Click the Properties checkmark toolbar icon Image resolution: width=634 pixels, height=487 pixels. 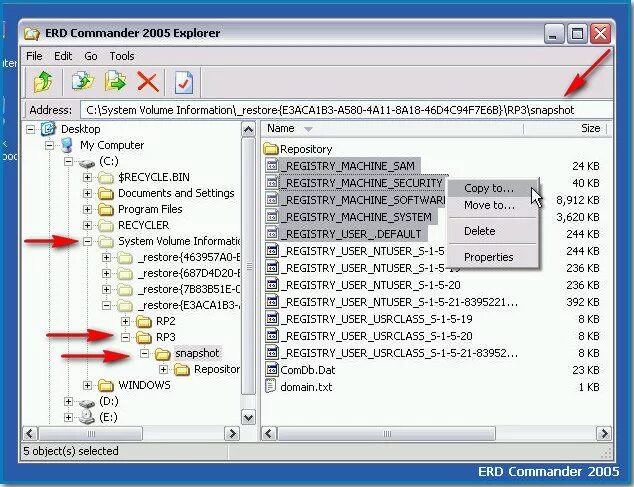tap(184, 82)
